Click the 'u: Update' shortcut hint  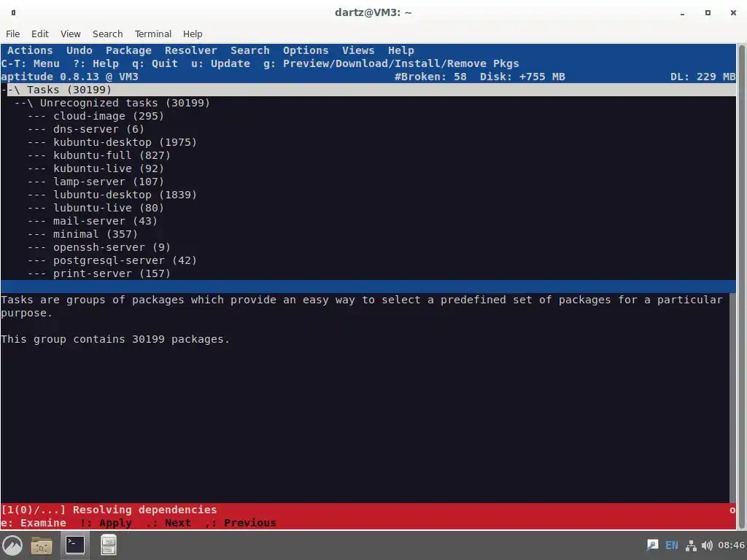[220, 64]
